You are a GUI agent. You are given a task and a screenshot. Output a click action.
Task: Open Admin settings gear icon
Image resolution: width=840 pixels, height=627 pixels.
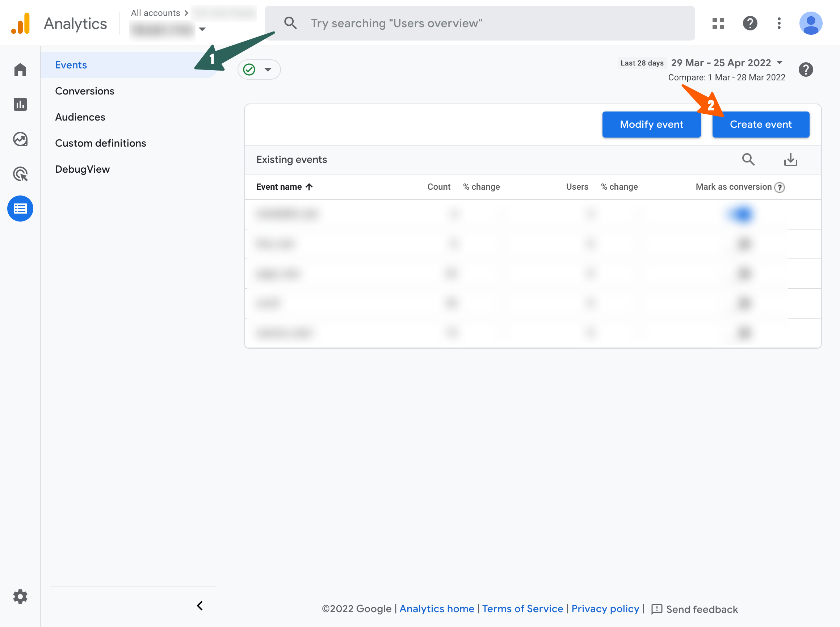(20, 597)
